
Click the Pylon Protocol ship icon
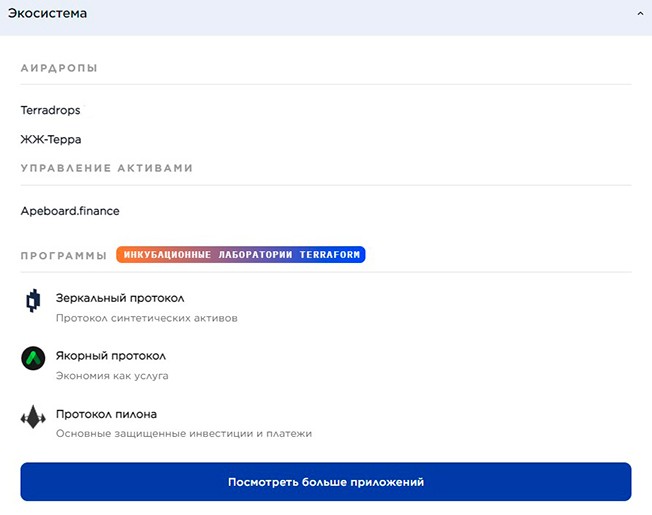(33, 418)
